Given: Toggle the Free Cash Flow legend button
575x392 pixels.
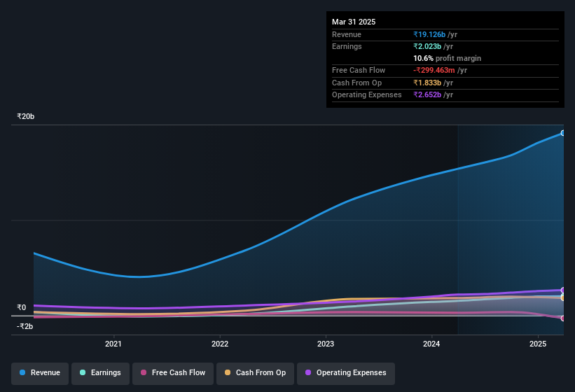Looking at the screenshot, I should coord(173,373).
